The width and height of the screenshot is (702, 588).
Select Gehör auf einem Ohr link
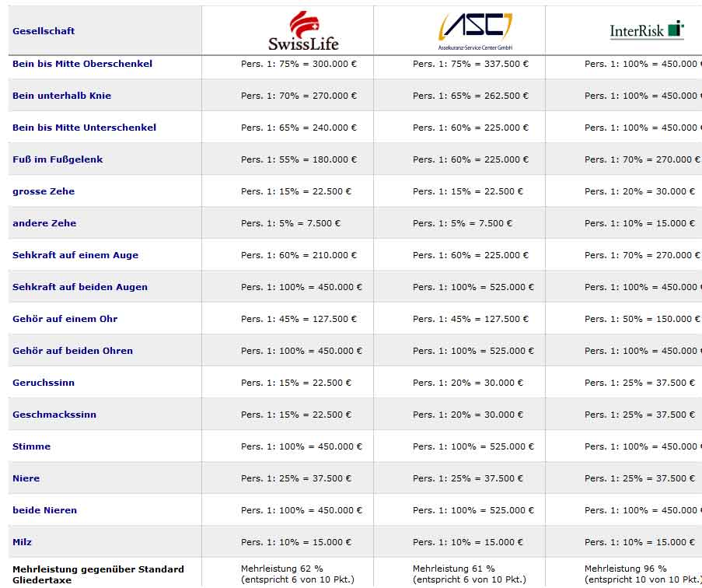pyautogui.click(x=65, y=319)
